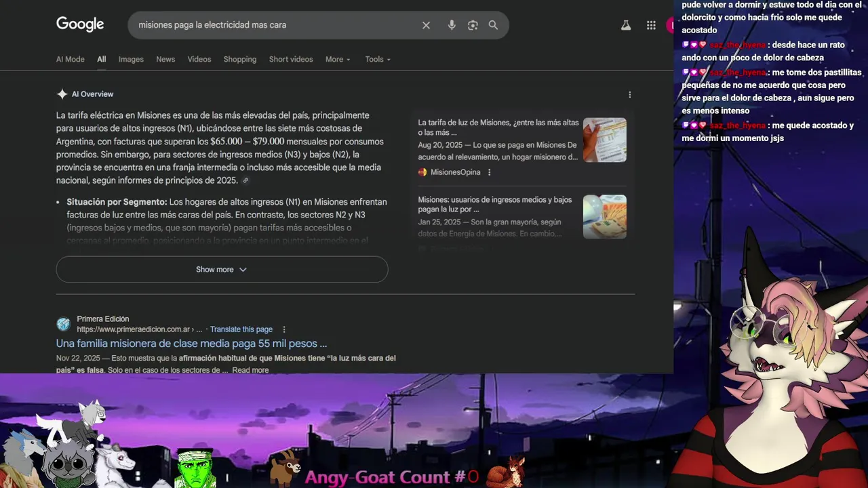868x488 pixels.
Task: Switch to AI Mode tab
Action: pos(71,60)
